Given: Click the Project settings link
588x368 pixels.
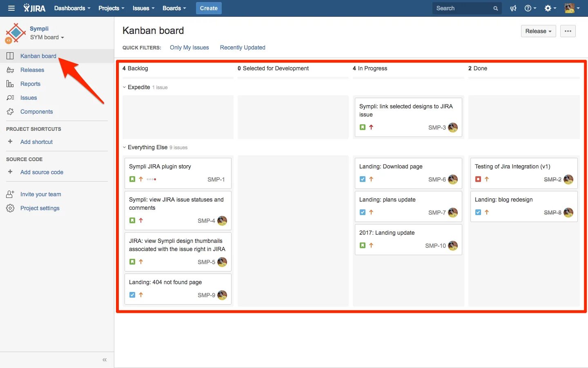Looking at the screenshot, I should pos(40,208).
